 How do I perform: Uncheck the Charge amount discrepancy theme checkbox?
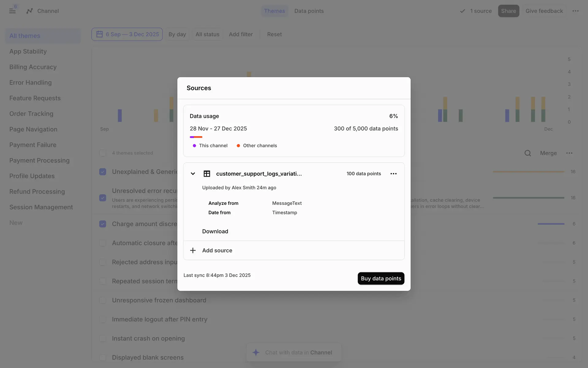click(x=103, y=224)
